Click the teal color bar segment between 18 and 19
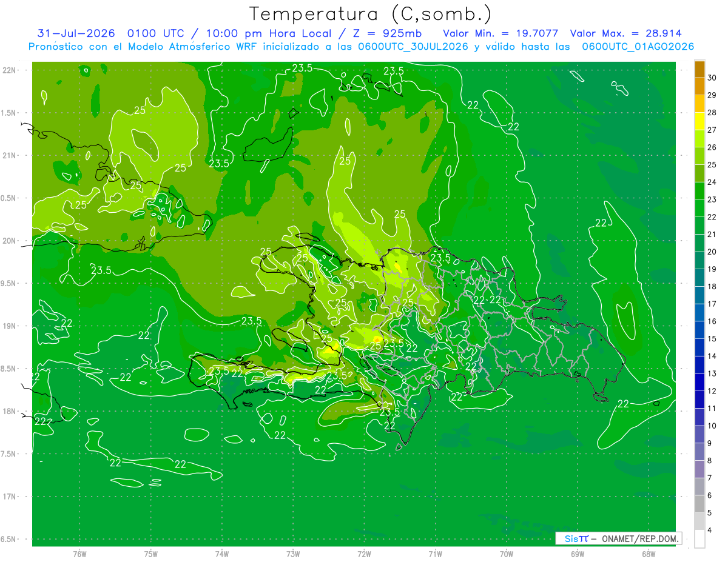 pos(699,278)
